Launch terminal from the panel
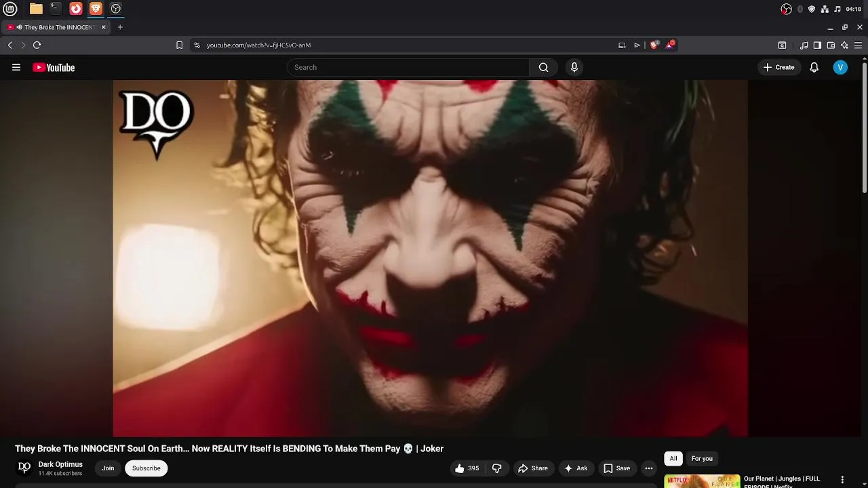The width and height of the screenshot is (868, 488). click(x=56, y=9)
